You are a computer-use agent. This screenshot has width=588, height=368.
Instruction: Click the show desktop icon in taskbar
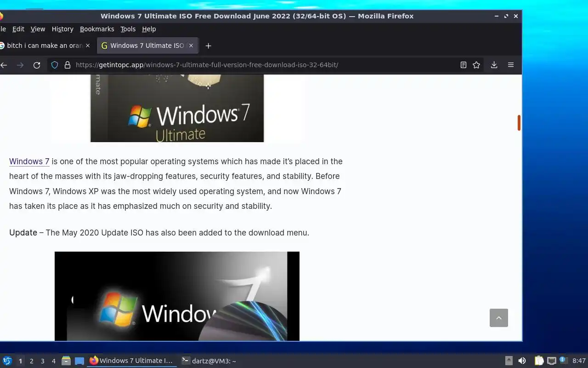tap(79, 361)
